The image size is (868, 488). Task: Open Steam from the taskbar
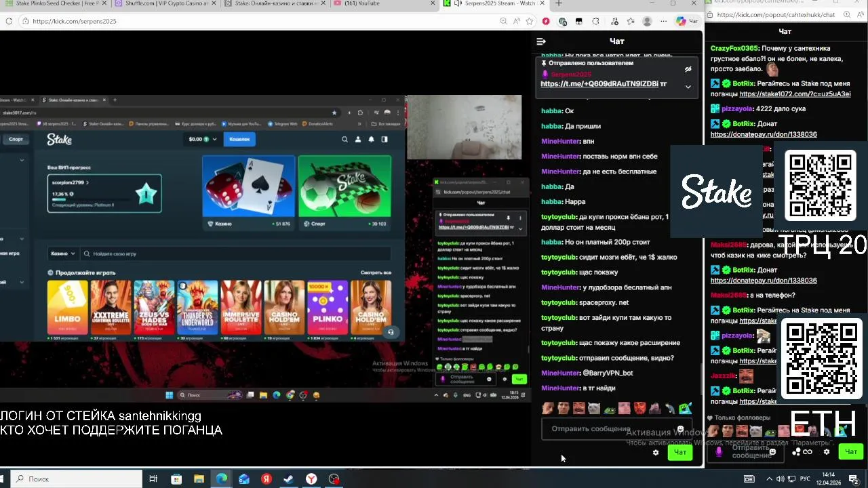(x=289, y=479)
